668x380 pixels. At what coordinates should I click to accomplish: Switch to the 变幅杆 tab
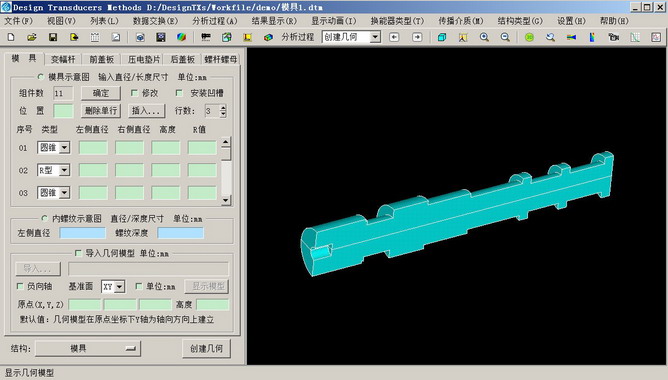[63, 59]
